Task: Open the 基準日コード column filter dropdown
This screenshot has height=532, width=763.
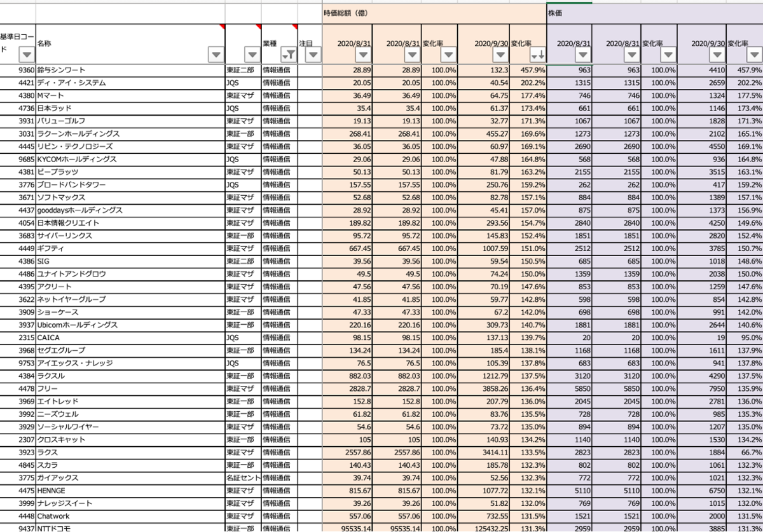Action: coord(26,55)
